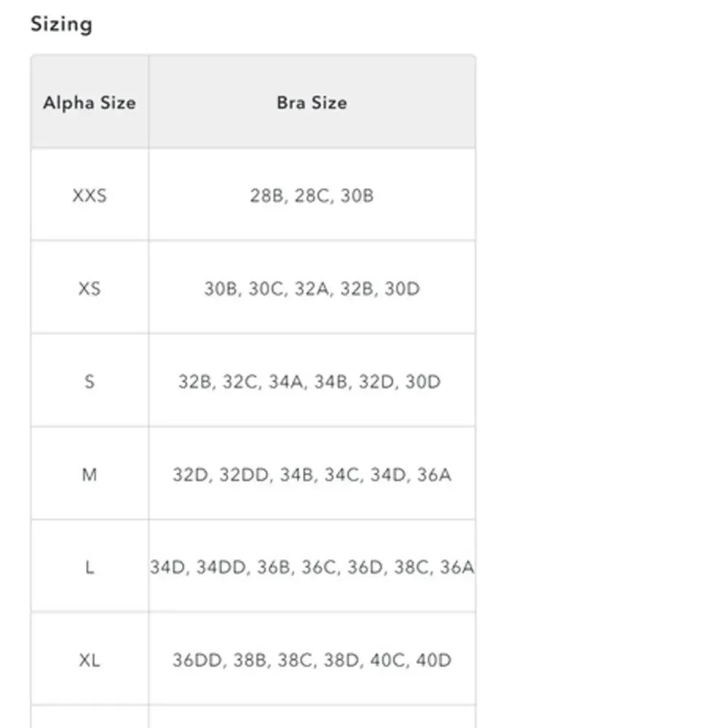The height and width of the screenshot is (728, 728).
Task: Select the Alpha Size column header
Action: 90,102
